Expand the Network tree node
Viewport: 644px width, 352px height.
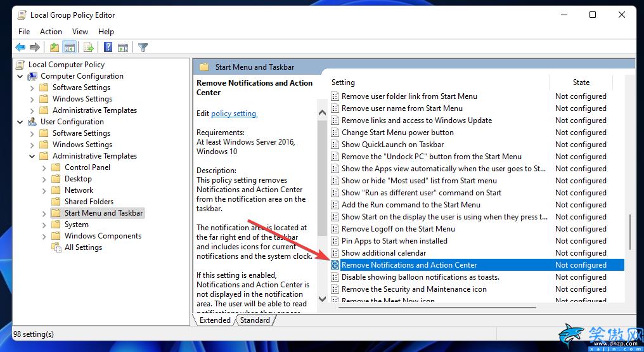(44, 190)
